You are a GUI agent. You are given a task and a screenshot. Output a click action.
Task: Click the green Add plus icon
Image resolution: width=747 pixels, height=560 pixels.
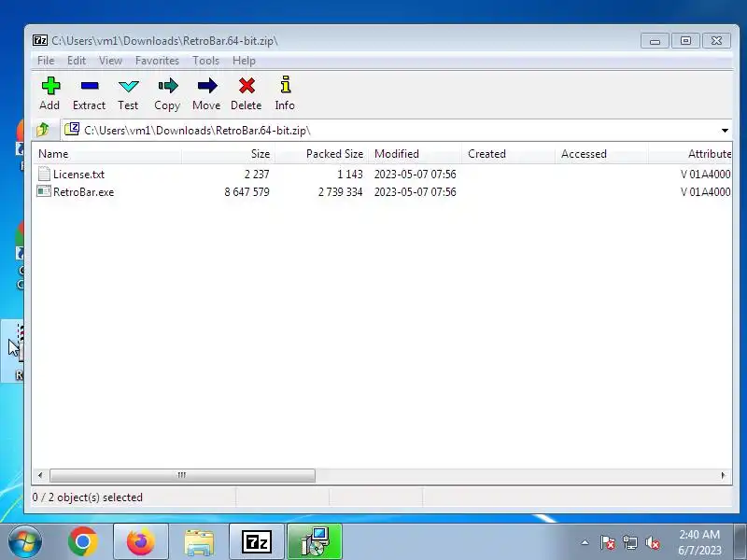coord(50,86)
